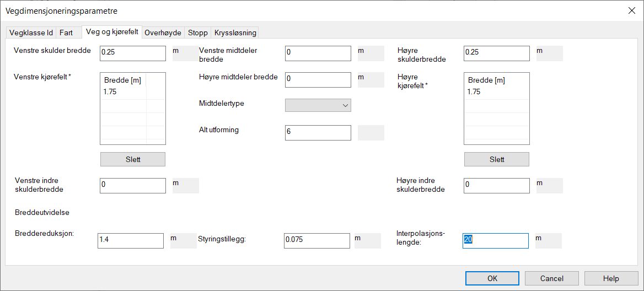
Task: Select the 1.75 row in Venstre kjørefelt list
Action: [123, 92]
